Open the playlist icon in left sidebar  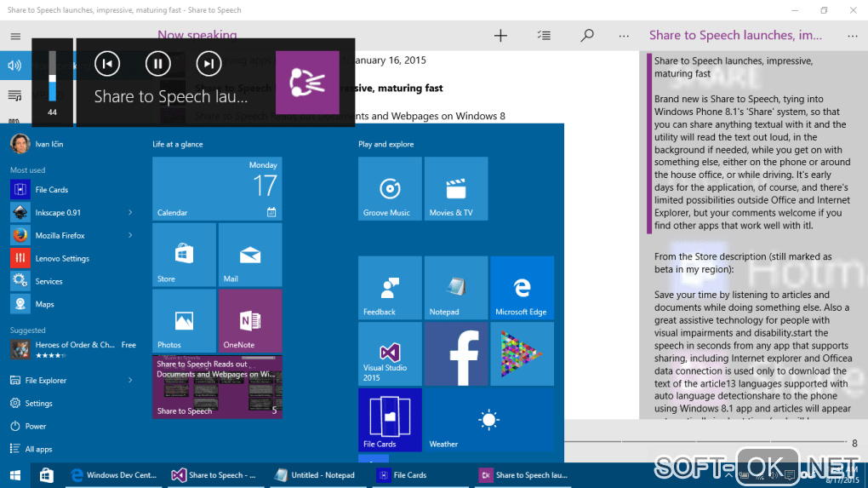tap(15, 96)
